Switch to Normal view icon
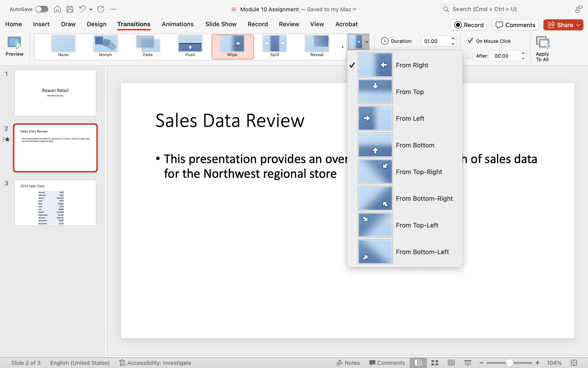This screenshot has height=368, width=588. [x=418, y=363]
